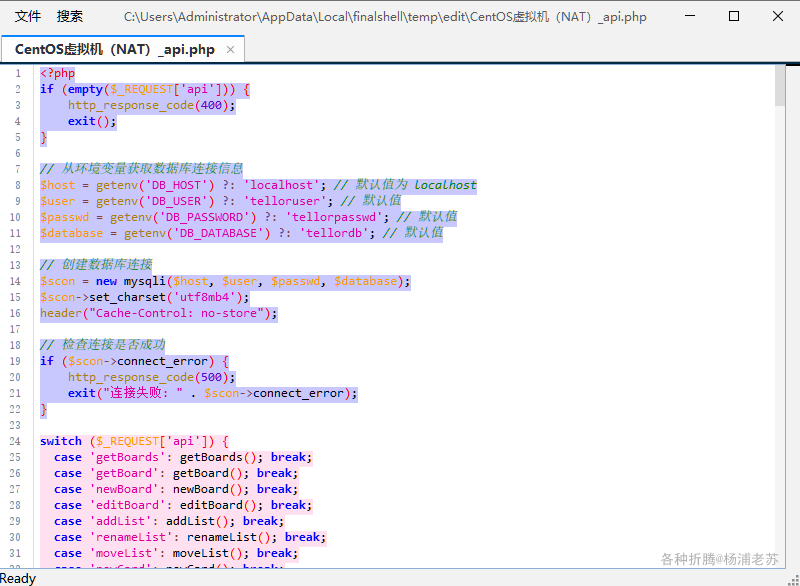Click the 'localhost' default host string
The height and width of the screenshot is (586, 800).
pyautogui.click(x=281, y=185)
